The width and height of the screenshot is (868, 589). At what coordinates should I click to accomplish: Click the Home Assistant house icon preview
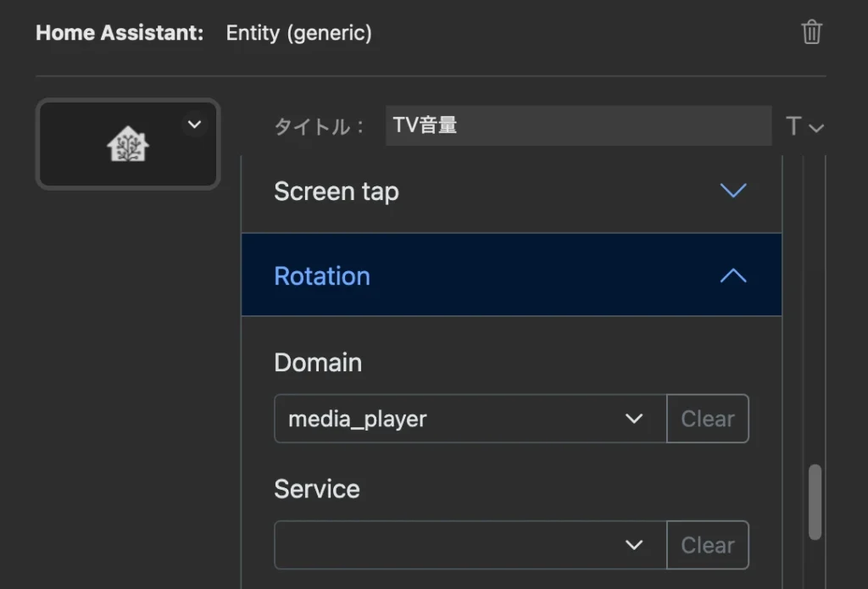click(128, 144)
